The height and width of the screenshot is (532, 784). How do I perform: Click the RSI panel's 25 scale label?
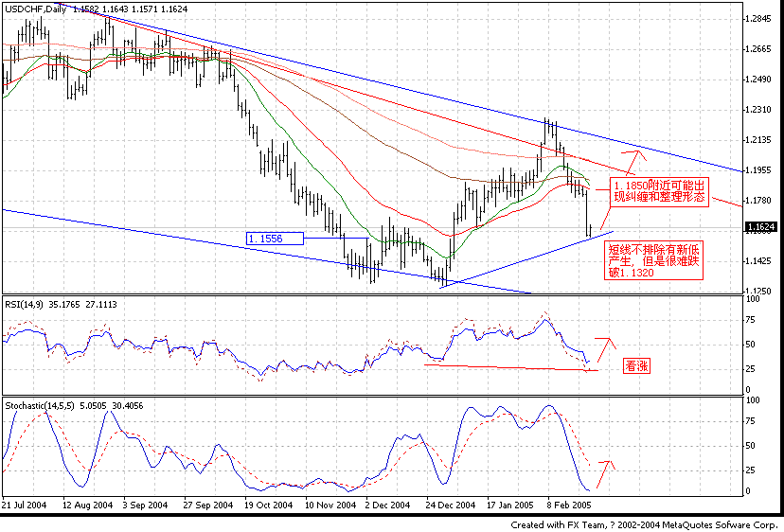pyautogui.click(x=751, y=369)
